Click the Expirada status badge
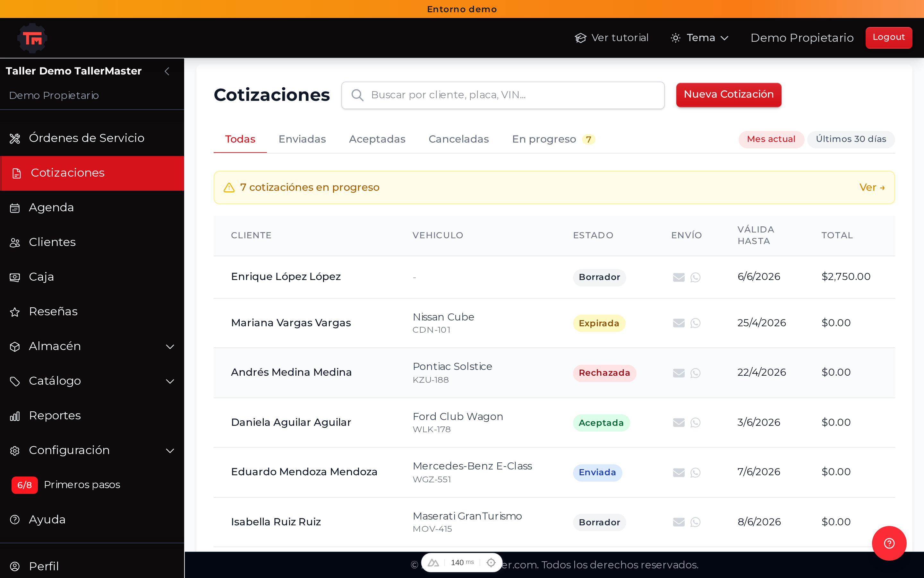The image size is (924, 578). tap(599, 323)
